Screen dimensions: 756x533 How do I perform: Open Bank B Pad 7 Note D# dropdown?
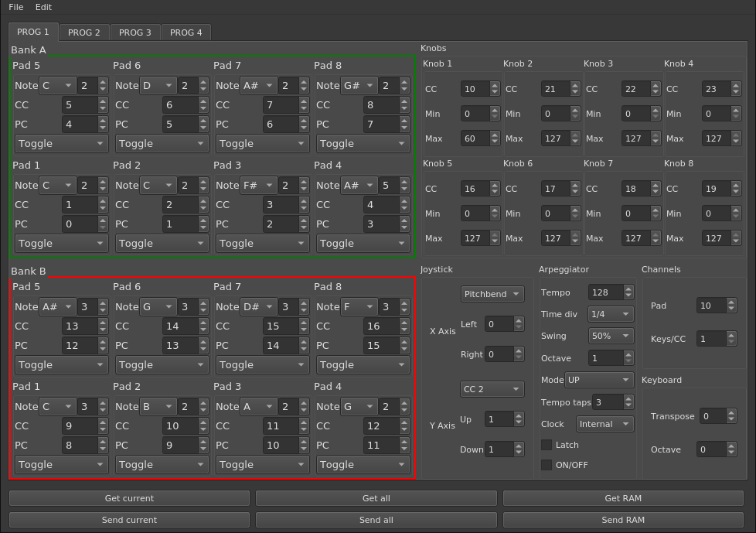pos(258,307)
